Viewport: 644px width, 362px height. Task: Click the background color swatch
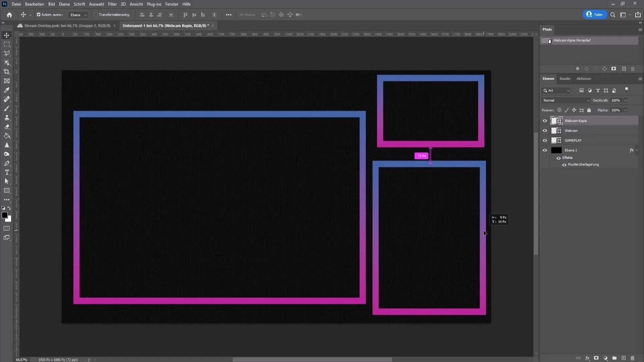click(x=9, y=220)
